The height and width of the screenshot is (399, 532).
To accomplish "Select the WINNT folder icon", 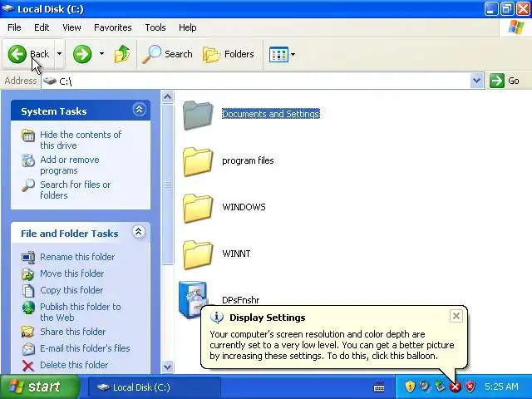I will click(x=198, y=255).
